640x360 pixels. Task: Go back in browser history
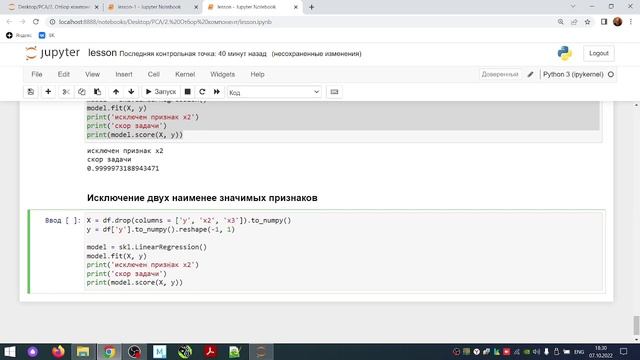pos(9,22)
